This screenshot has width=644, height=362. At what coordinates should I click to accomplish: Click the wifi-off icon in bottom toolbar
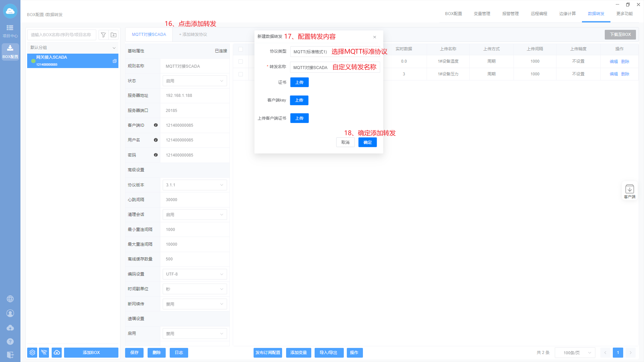tap(44, 353)
